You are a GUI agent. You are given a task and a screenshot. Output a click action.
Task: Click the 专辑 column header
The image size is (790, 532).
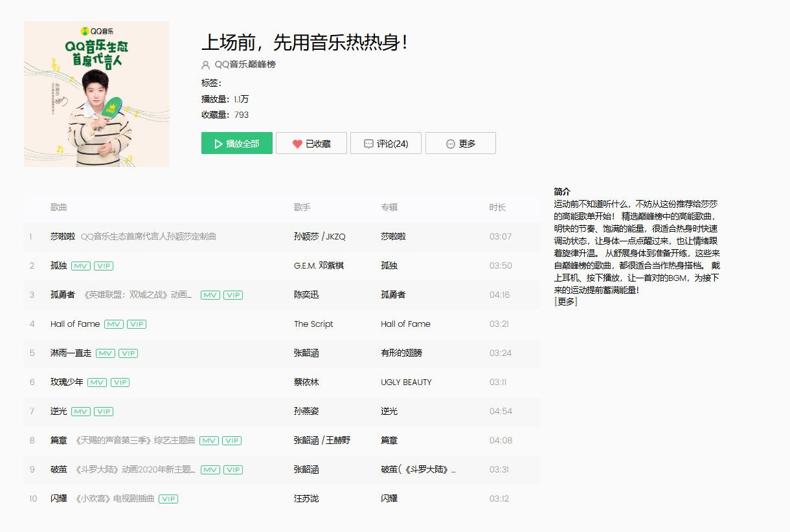pyautogui.click(x=389, y=208)
